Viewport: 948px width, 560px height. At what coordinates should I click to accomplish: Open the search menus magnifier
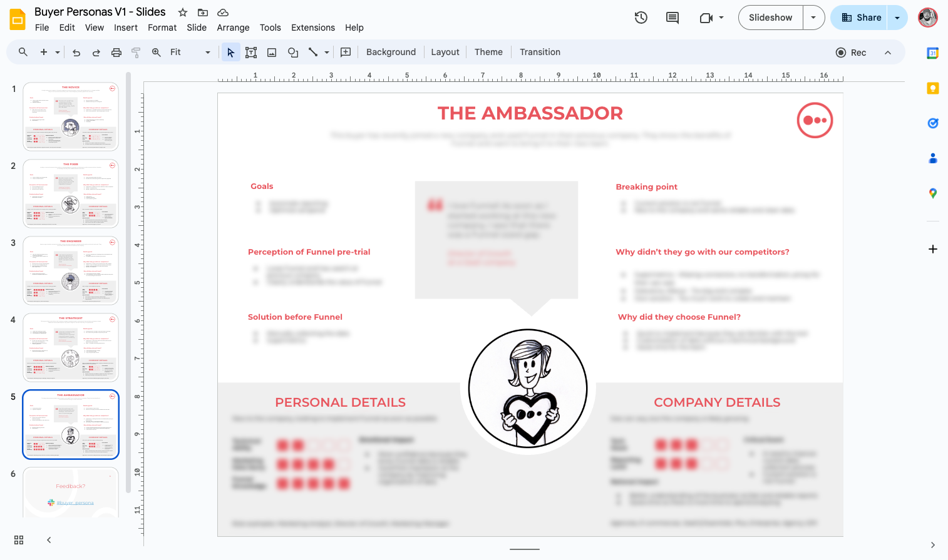(x=23, y=52)
